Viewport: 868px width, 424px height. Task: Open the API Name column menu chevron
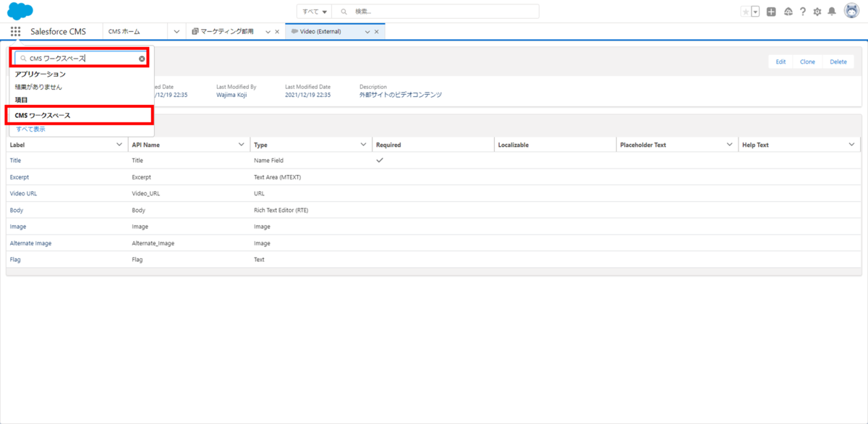point(242,145)
